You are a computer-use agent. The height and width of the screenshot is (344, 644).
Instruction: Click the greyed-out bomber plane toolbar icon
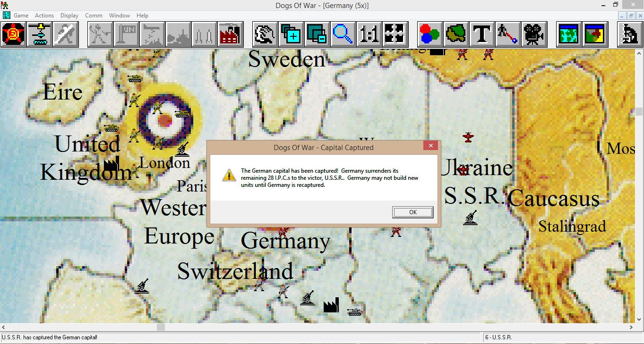point(153,34)
